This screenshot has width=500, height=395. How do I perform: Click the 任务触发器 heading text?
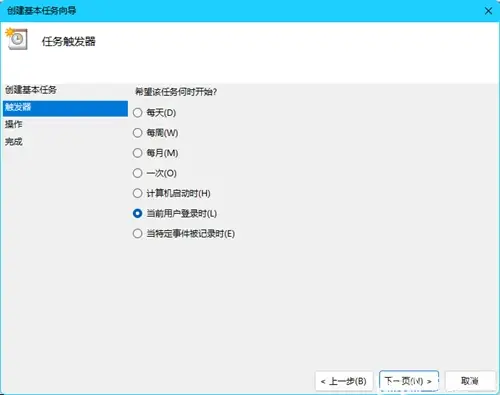click(x=69, y=42)
